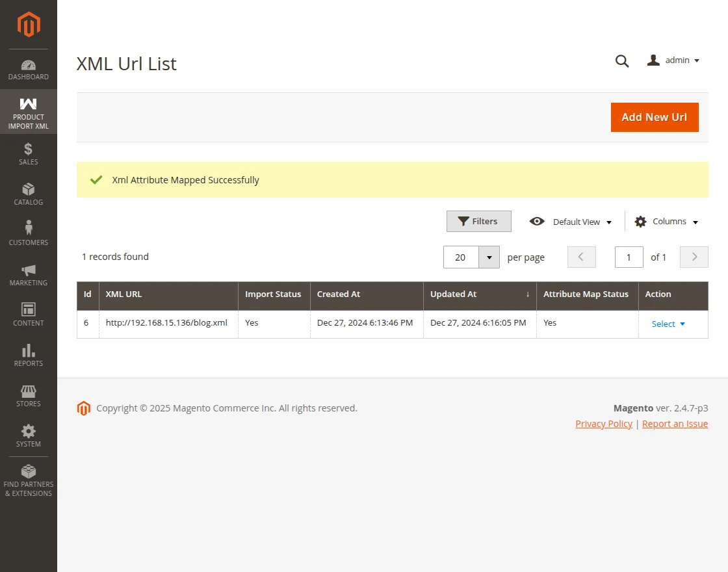Sort by XML URL column header
728x572 pixels.
pos(168,294)
